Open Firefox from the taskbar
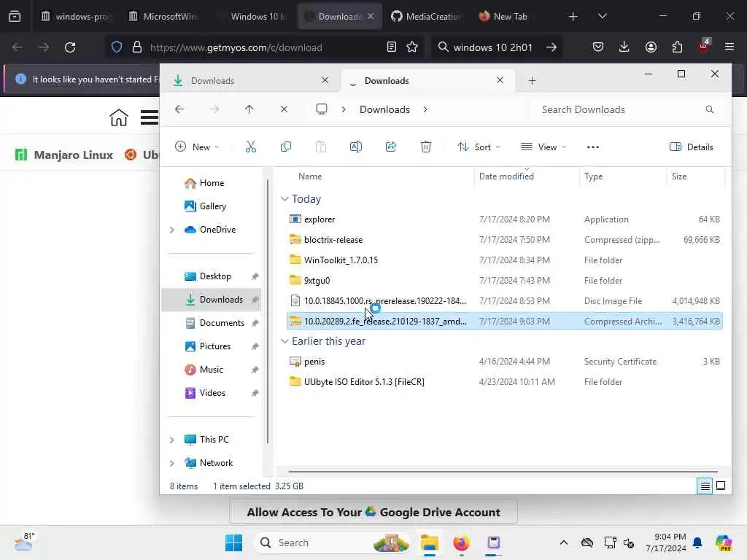This screenshot has width=747, height=560. [461, 542]
